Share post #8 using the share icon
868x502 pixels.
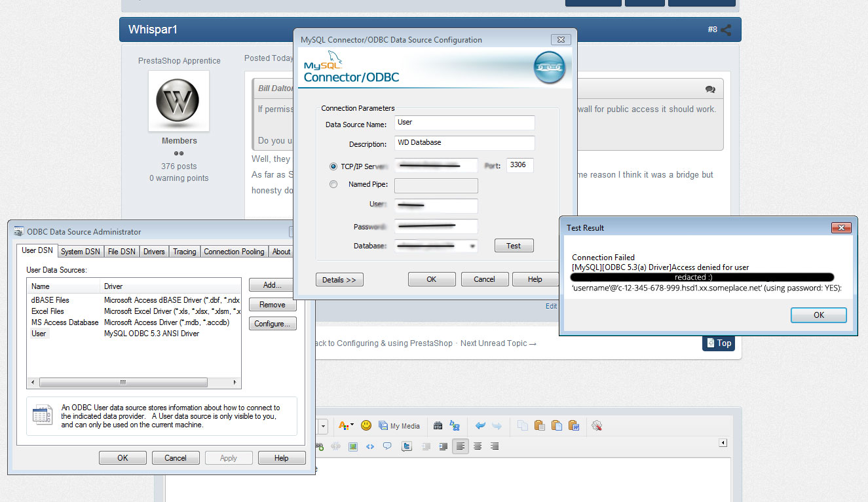pos(726,29)
